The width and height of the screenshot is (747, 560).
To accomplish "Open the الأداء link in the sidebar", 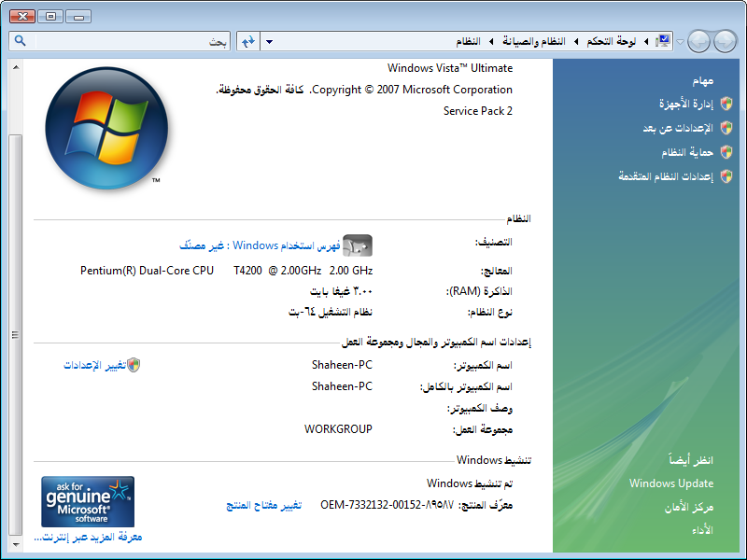I will 703,530.
